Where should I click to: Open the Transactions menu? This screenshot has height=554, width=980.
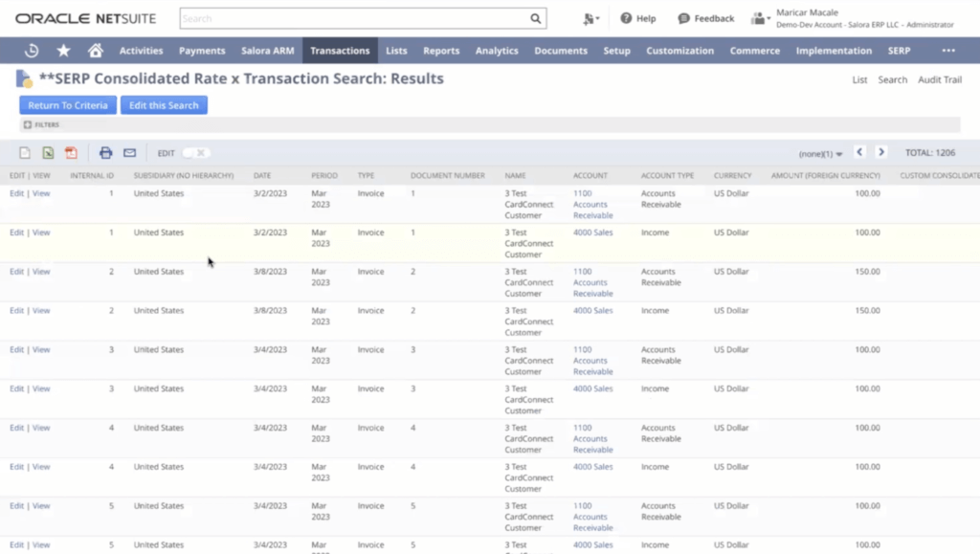click(340, 51)
